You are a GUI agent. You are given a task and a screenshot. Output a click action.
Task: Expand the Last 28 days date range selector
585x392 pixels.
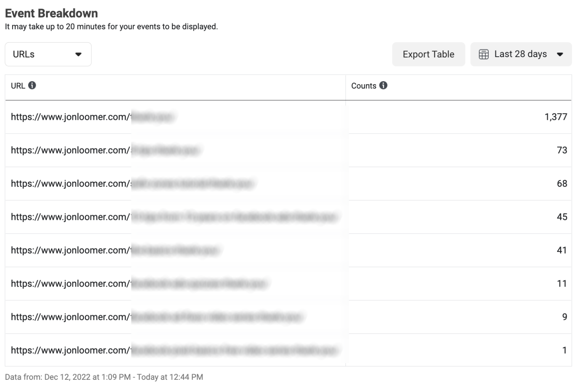point(520,54)
